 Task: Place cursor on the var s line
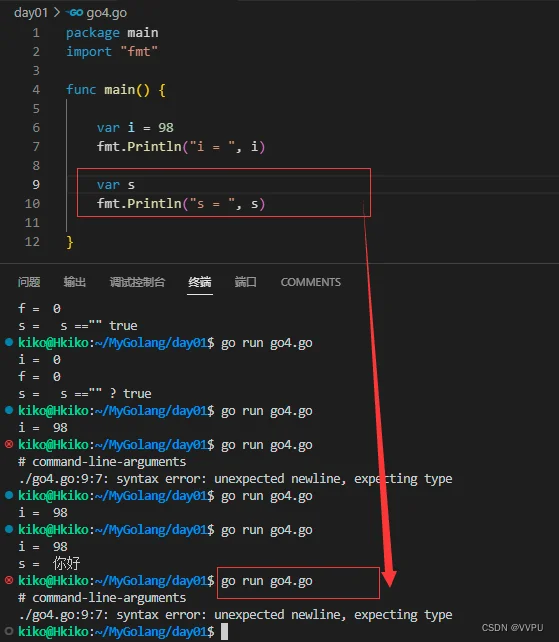point(115,185)
